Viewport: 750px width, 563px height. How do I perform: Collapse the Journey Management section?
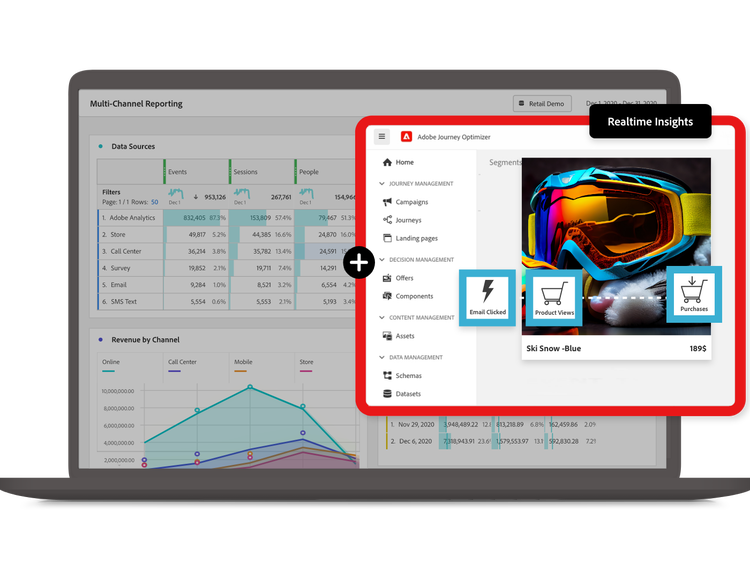(x=382, y=184)
